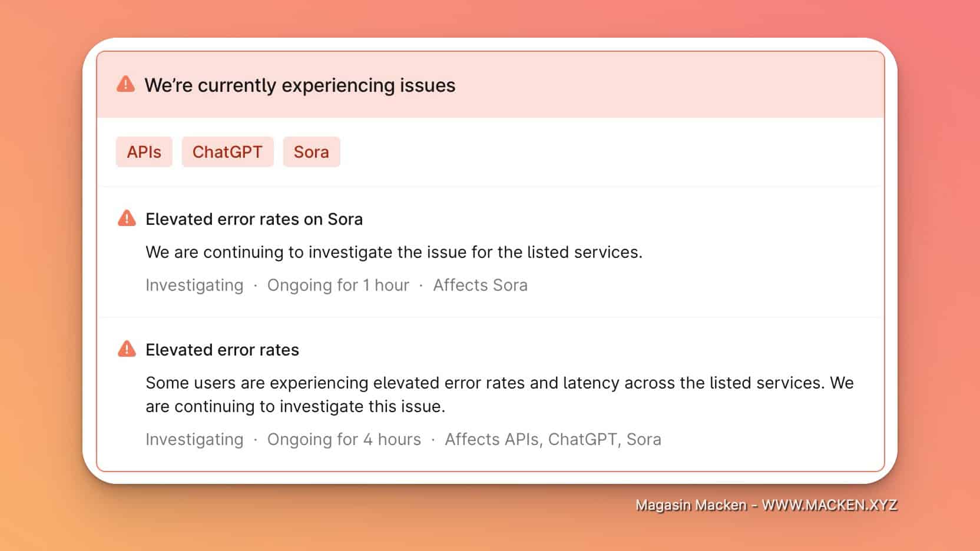This screenshot has width=980, height=551.
Task: Click the 'Ongoing for 4 hours' label
Action: point(344,439)
